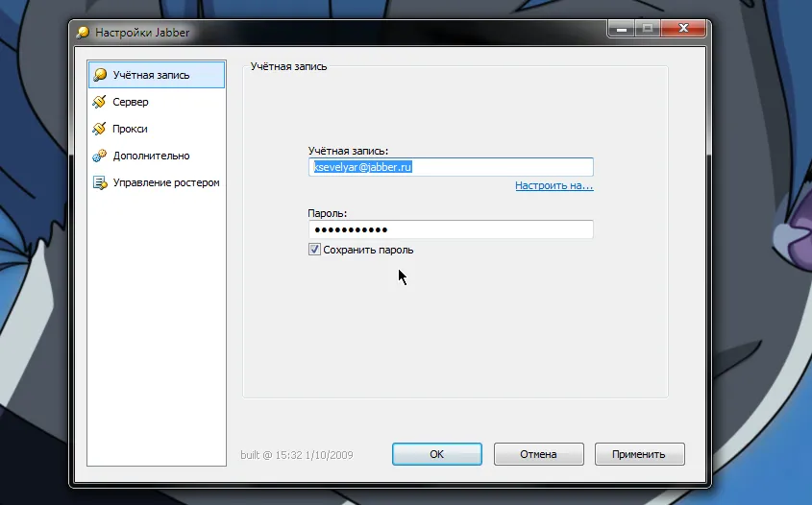
Task: Click the key icon beside Учётная запись
Action: click(x=100, y=75)
